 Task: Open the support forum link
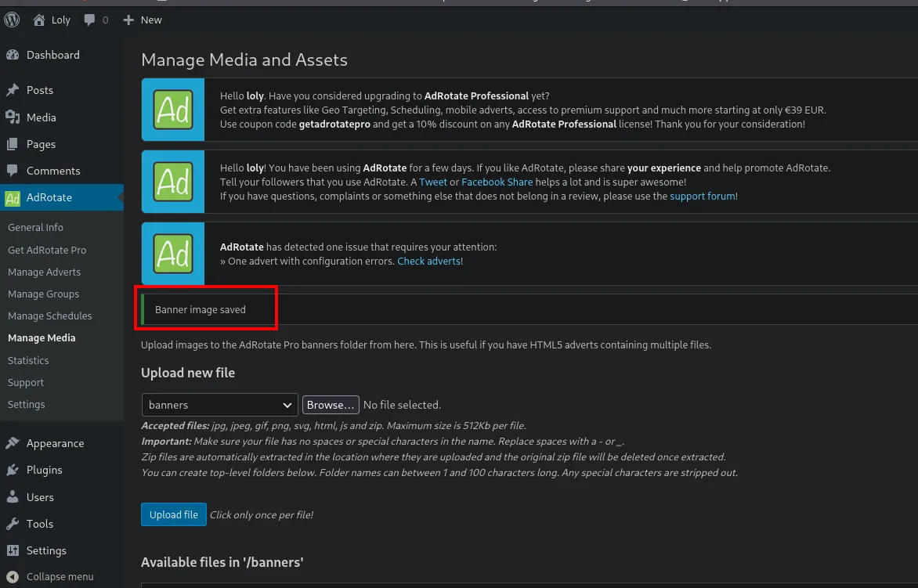coord(703,196)
